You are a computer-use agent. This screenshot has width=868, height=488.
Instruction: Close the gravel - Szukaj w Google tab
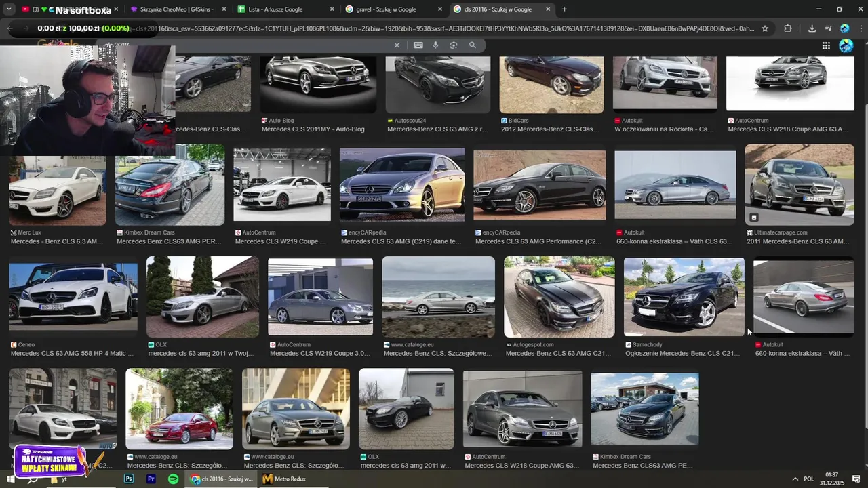tap(439, 9)
